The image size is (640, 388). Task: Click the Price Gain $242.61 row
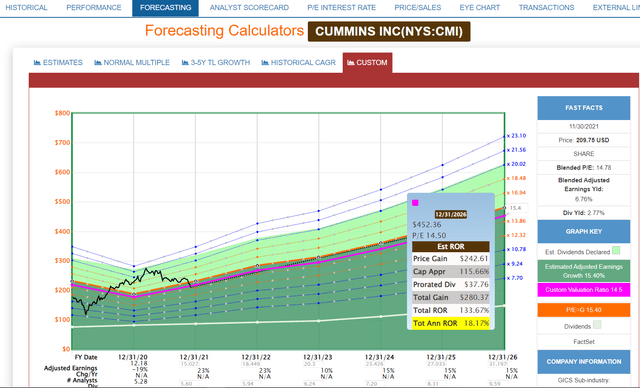pos(451,259)
